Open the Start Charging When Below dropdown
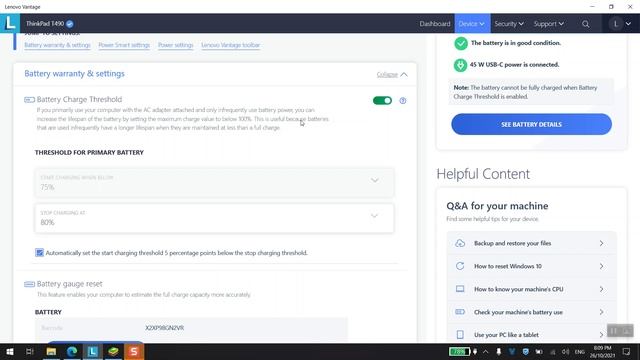The image size is (640, 360). pyautogui.click(x=214, y=183)
